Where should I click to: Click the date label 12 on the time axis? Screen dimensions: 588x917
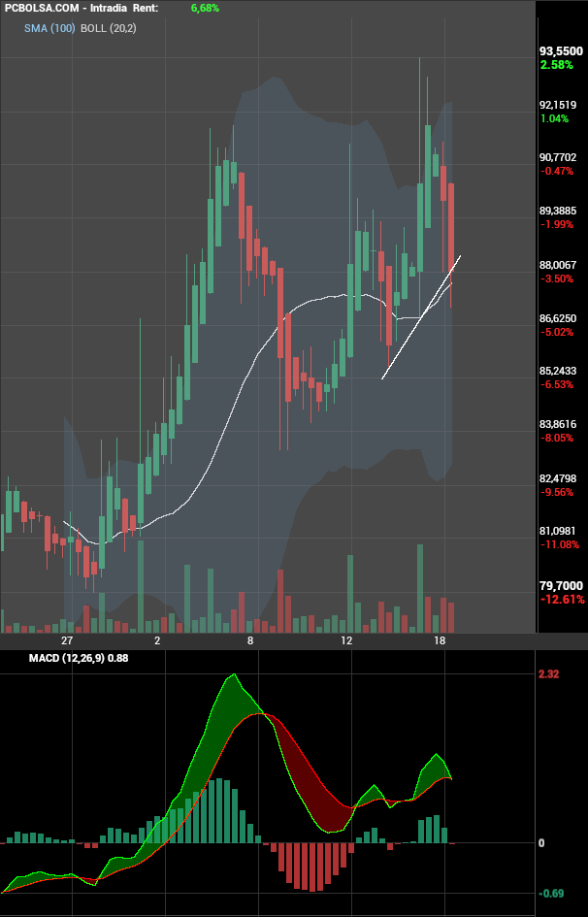tap(346, 640)
